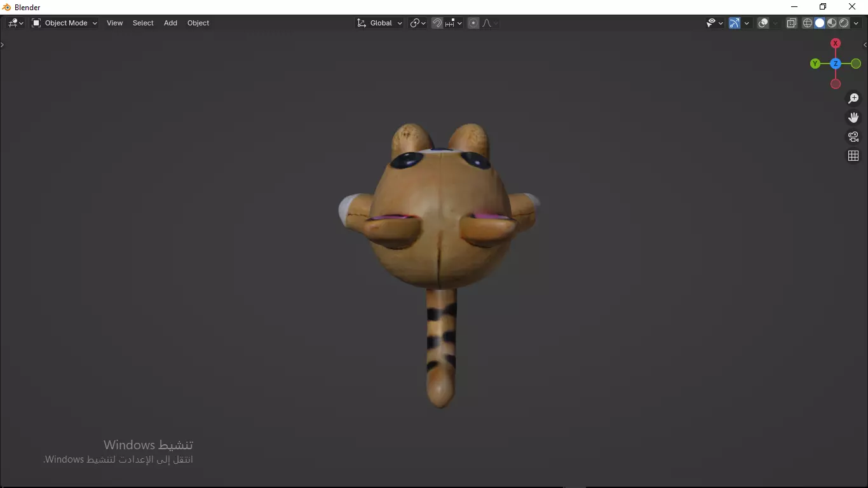The image size is (868, 488).
Task: Switch orthographic/perspective with grid icon
Action: [x=853, y=156]
